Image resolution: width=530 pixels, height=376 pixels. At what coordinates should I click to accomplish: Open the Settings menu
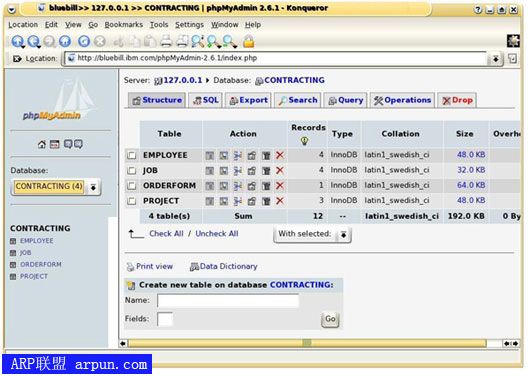(x=189, y=25)
